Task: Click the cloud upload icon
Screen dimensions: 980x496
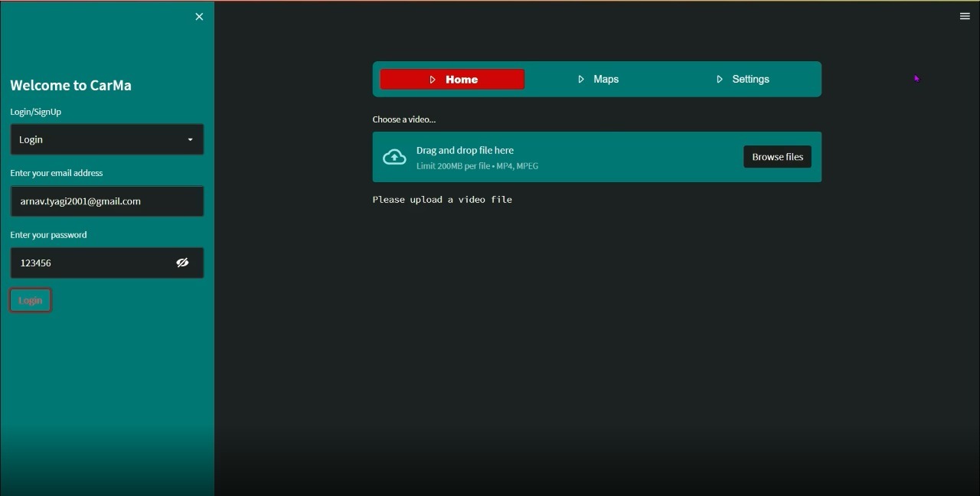Action: [x=394, y=157]
